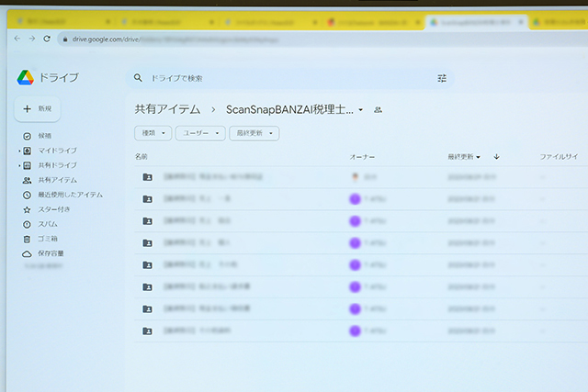
Task: Open スター付き in the sidebar
Action: (x=53, y=209)
